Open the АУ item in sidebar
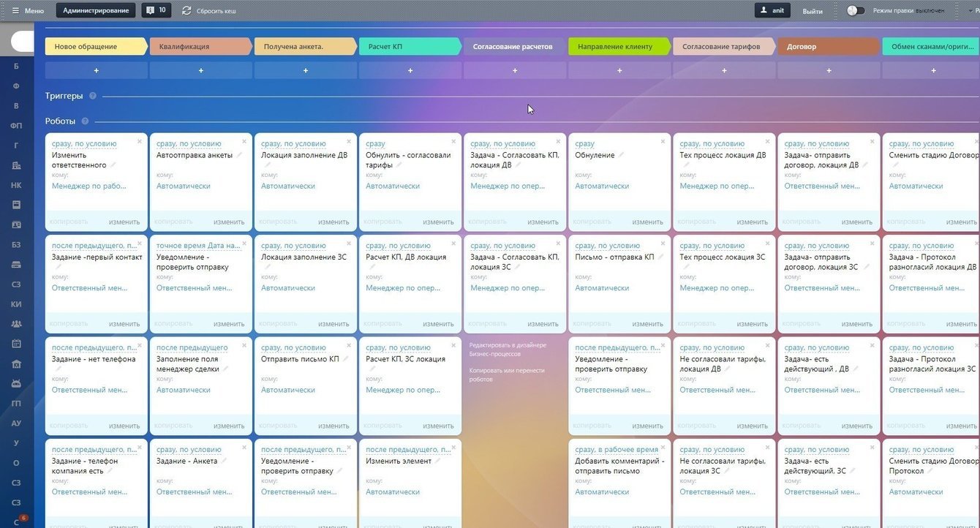This screenshot has height=528, width=980. click(x=16, y=423)
